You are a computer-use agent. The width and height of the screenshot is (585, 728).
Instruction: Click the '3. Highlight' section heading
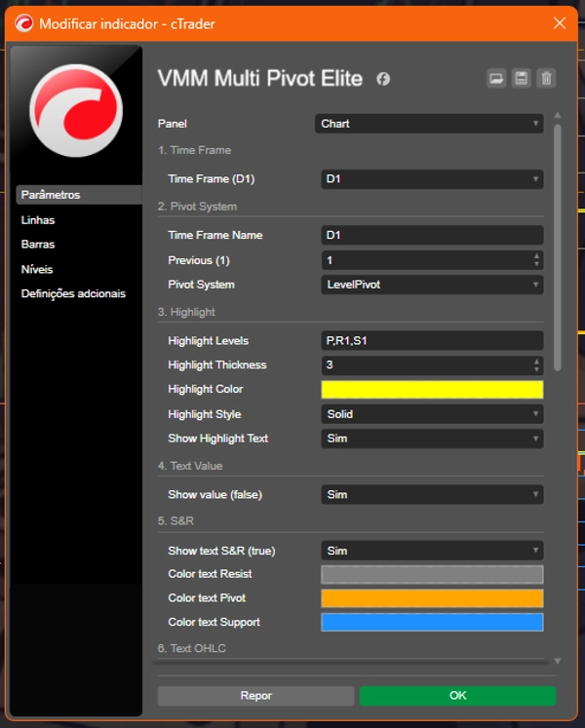[x=186, y=312]
